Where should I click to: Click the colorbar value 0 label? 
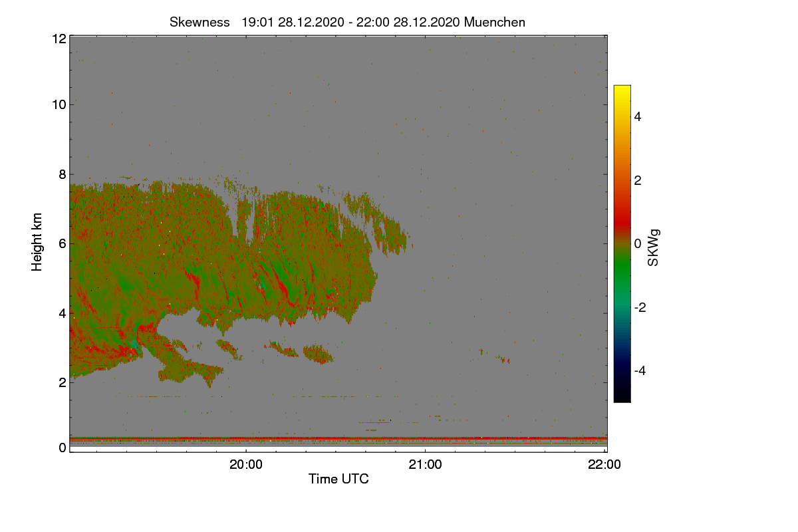click(x=638, y=243)
